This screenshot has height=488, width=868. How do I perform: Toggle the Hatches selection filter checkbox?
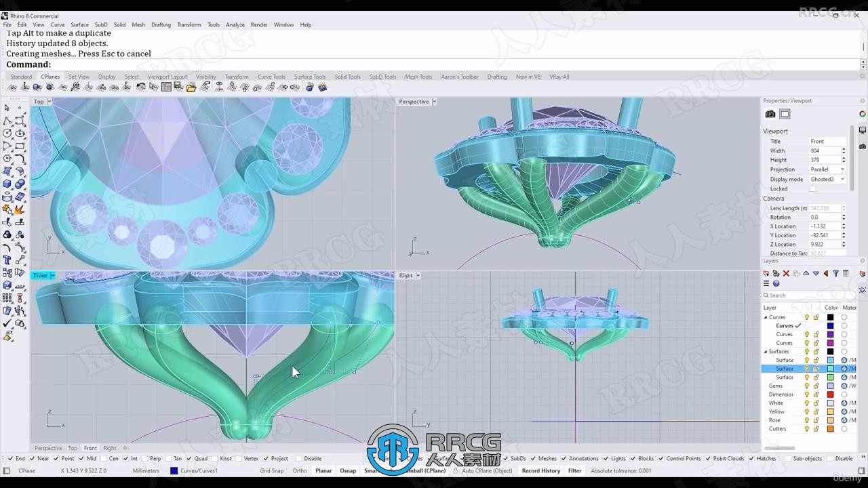pos(751,458)
